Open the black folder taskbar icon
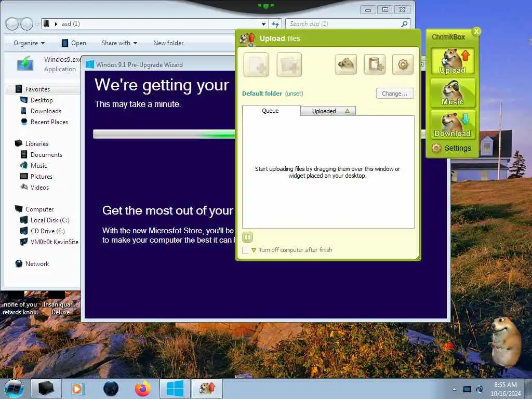This screenshot has width=532, height=399. (46, 389)
